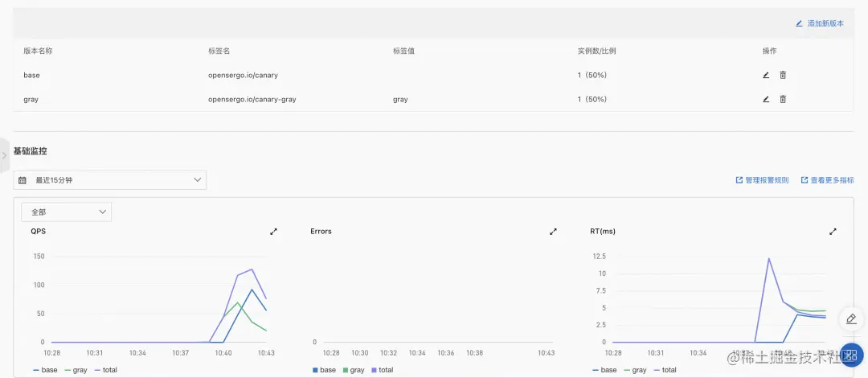Click the base version name cell
The image size is (868, 378).
tap(31, 75)
